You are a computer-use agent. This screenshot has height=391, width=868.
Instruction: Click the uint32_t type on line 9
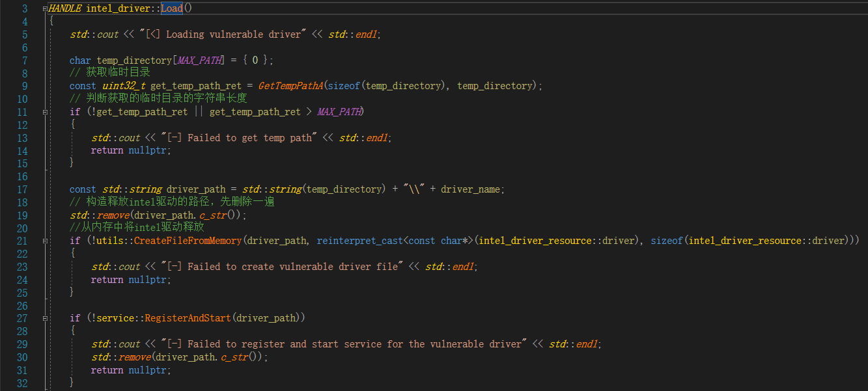coord(124,86)
